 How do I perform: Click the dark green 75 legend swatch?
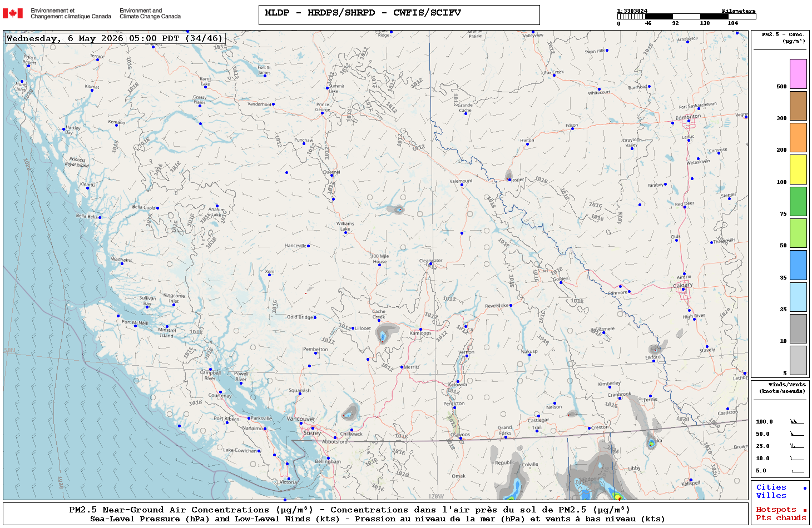(x=798, y=201)
